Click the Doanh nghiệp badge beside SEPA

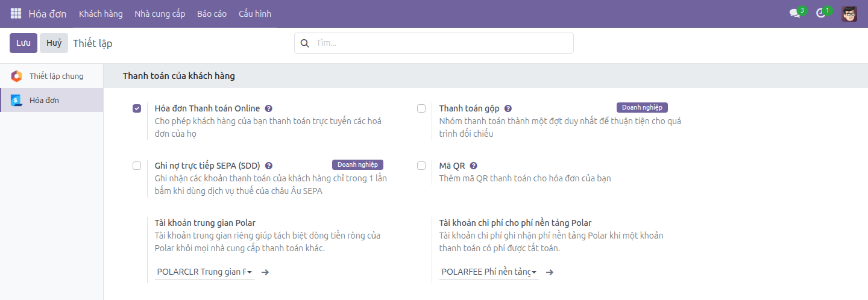point(357,164)
